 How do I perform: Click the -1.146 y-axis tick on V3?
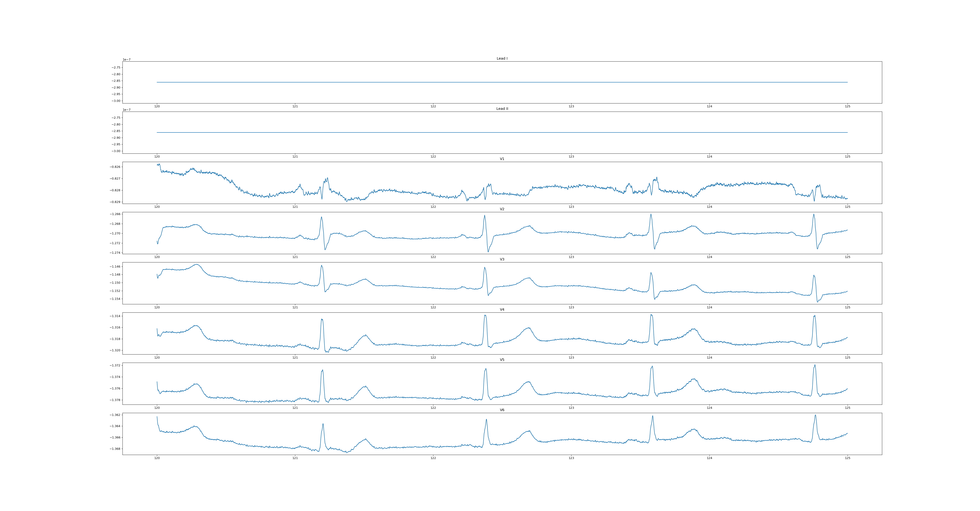[115, 267]
